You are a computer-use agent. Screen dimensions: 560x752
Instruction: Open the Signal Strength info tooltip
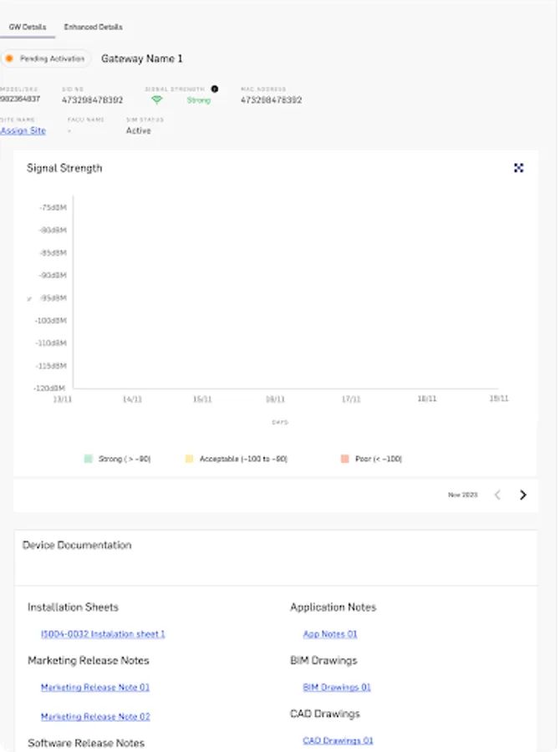click(x=213, y=88)
